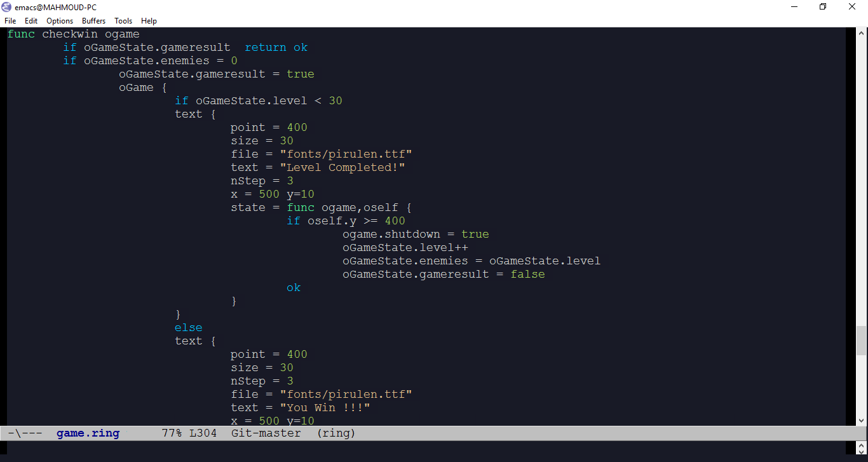This screenshot has width=868, height=462.
Task: Open the Tools menu
Action: (123, 20)
